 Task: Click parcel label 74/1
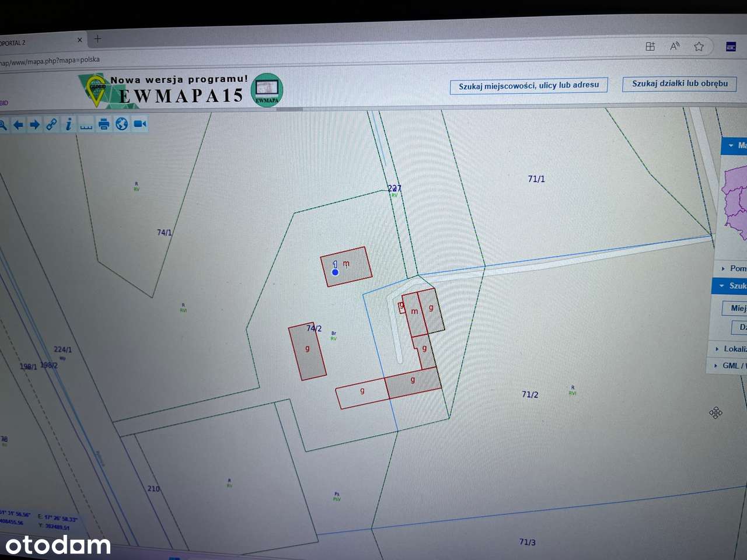click(x=165, y=232)
